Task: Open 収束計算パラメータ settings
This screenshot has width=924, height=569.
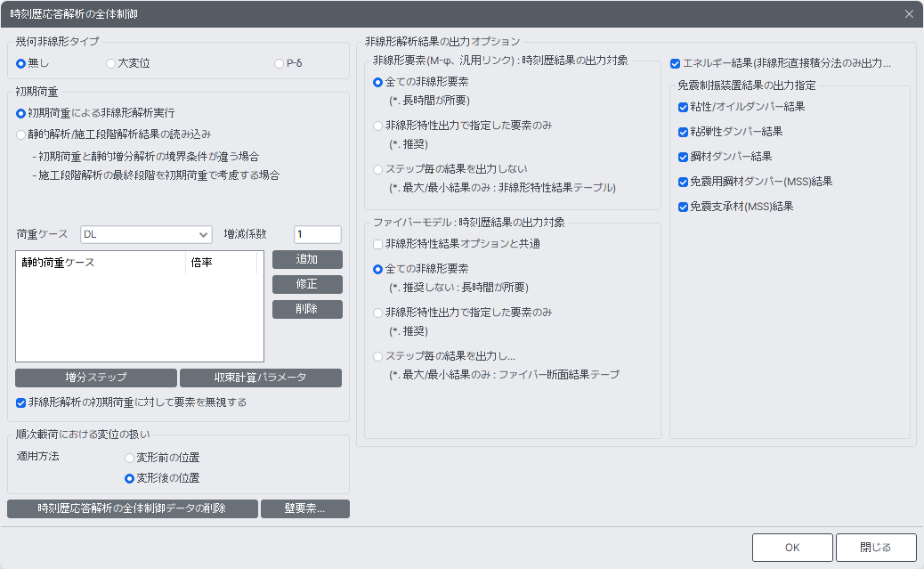Action: tap(261, 378)
